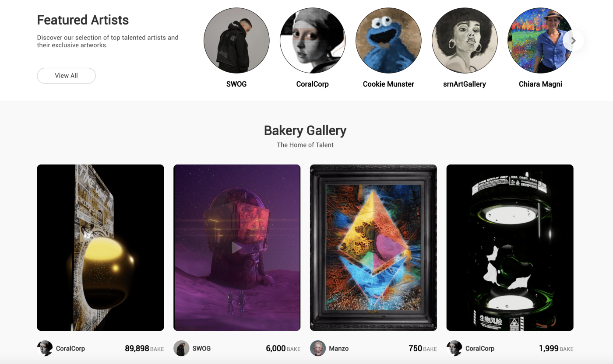Open the golden sphere artwork thumbnail
The width and height of the screenshot is (613, 364).
pos(100,248)
